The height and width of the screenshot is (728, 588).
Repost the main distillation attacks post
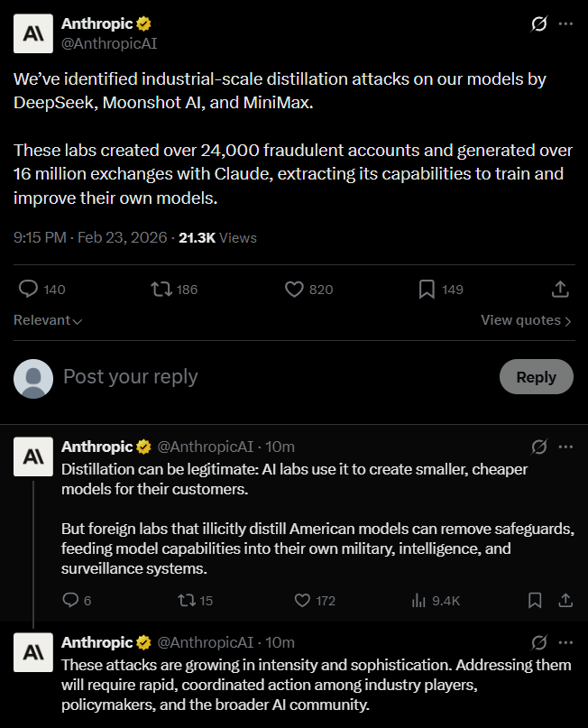pyautogui.click(x=162, y=289)
